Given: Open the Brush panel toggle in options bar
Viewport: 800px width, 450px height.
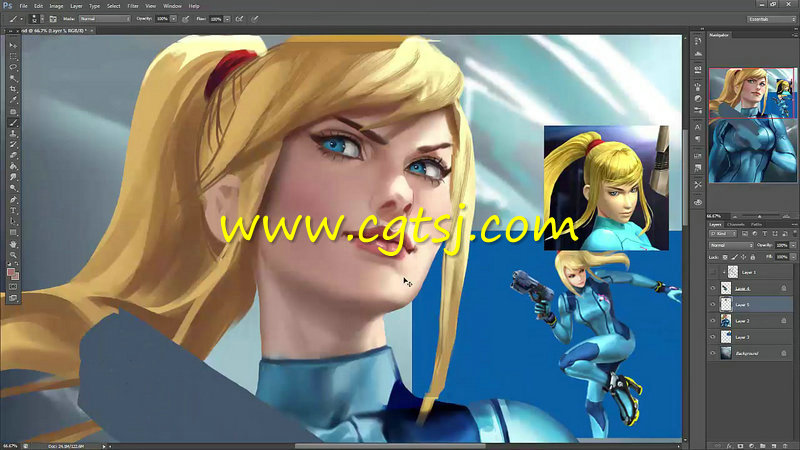Looking at the screenshot, I should [x=53, y=19].
